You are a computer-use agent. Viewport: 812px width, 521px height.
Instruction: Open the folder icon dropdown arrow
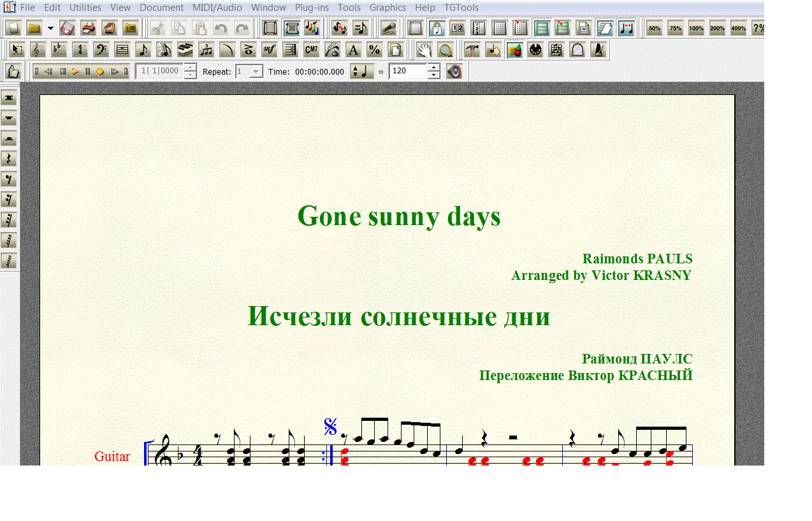tap(50, 28)
